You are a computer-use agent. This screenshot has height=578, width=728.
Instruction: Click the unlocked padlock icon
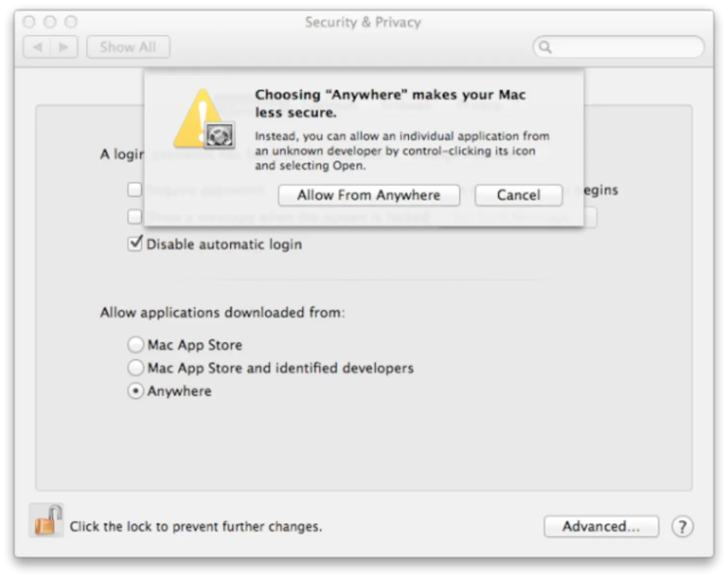[46, 521]
